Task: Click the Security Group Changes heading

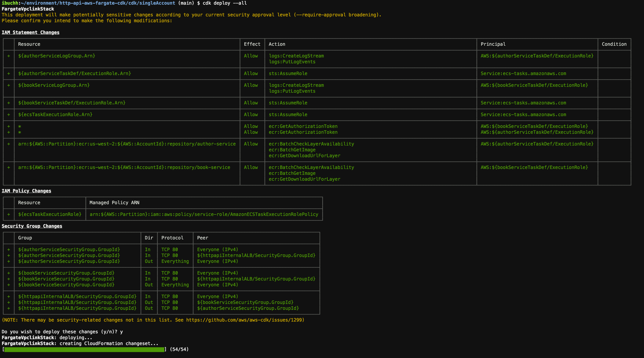Action: pyautogui.click(x=32, y=226)
